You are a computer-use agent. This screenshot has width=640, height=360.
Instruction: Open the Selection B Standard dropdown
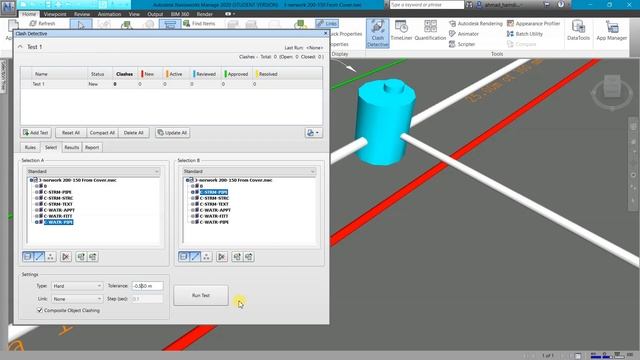click(249, 171)
